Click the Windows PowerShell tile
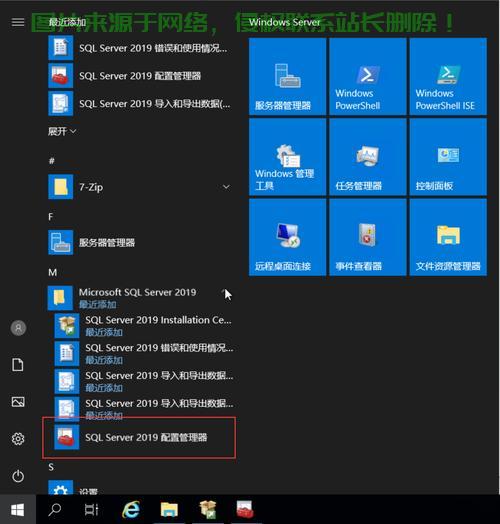This screenshot has width=500, height=524. (368, 77)
